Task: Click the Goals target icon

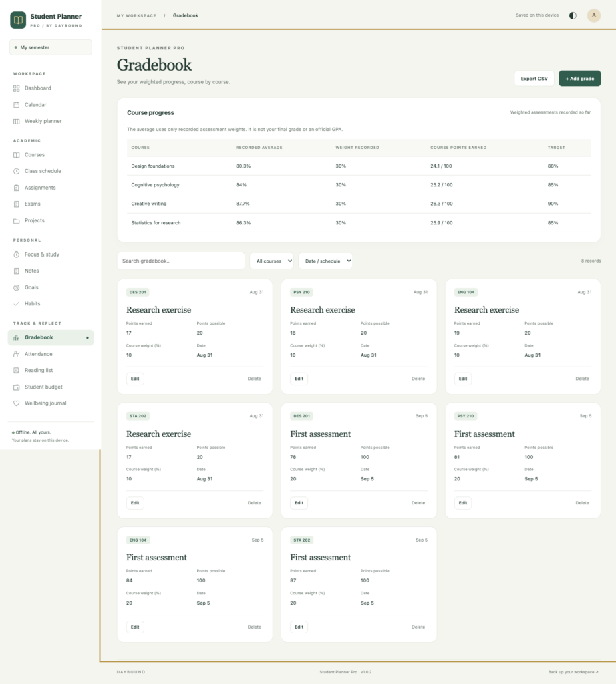Action: [x=17, y=287]
